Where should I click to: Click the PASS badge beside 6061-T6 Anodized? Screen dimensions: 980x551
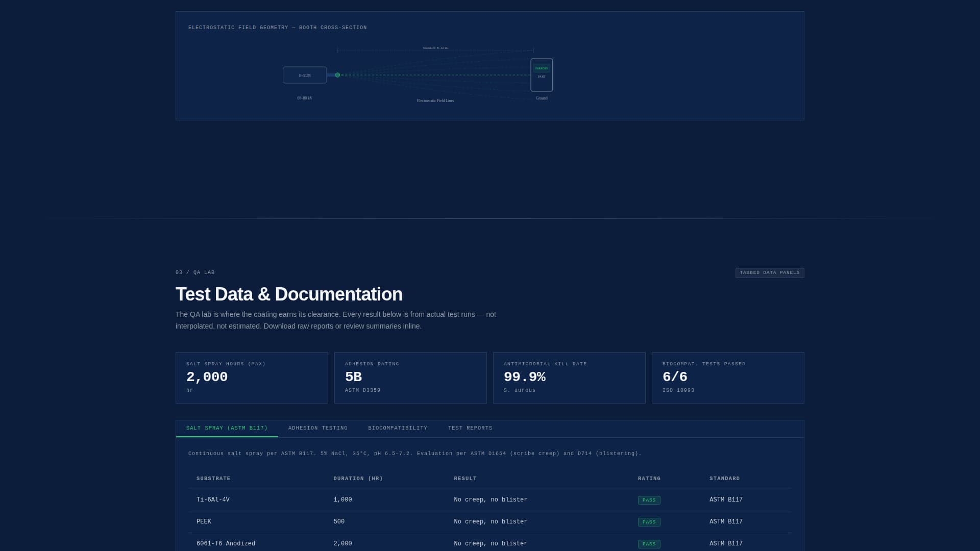point(649,543)
